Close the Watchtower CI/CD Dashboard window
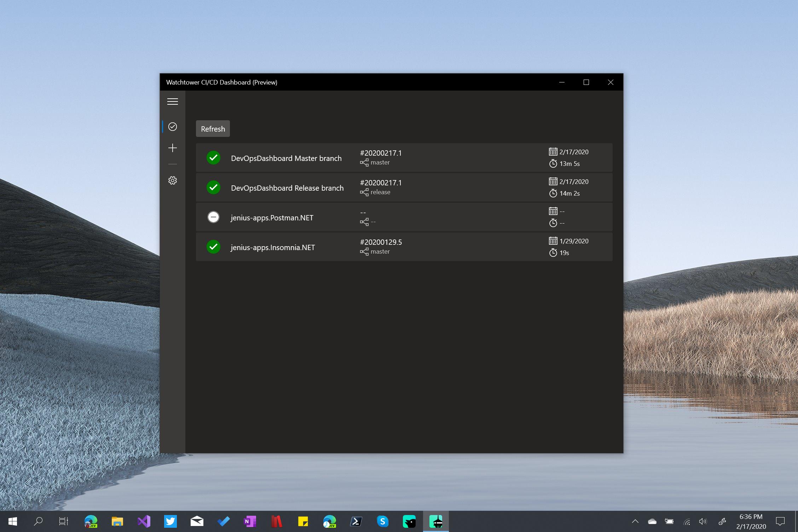The image size is (798, 532). pyautogui.click(x=611, y=82)
